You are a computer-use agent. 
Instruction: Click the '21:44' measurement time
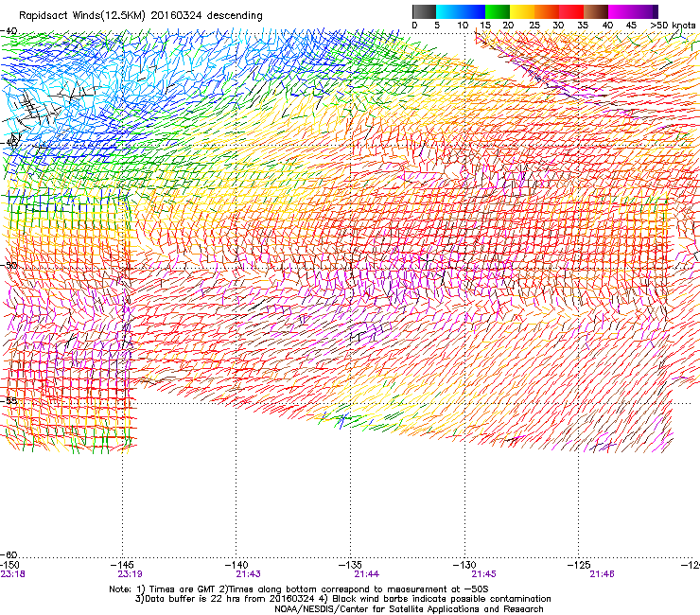(x=366, y=574)
